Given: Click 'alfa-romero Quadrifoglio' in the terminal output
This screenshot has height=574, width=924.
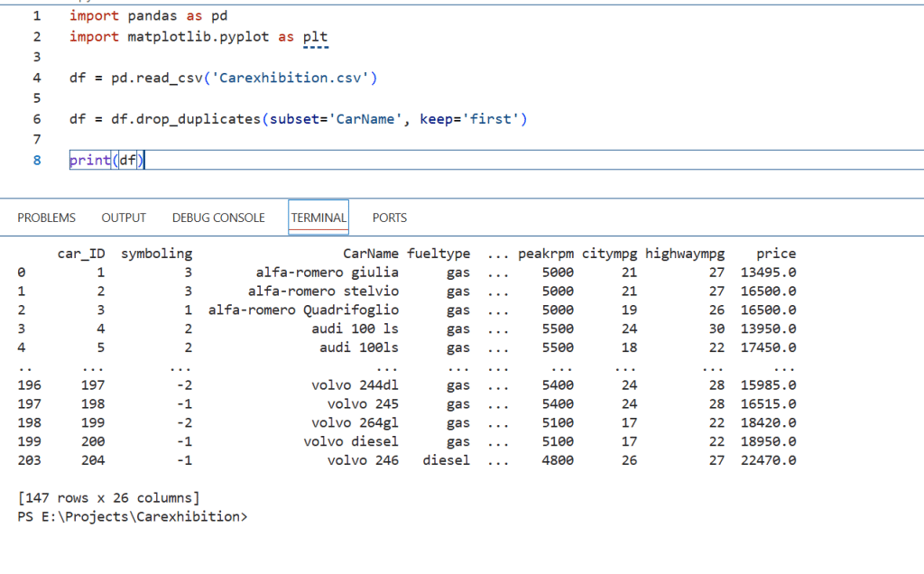Looking at the screenshot, I should pos(303,310).
